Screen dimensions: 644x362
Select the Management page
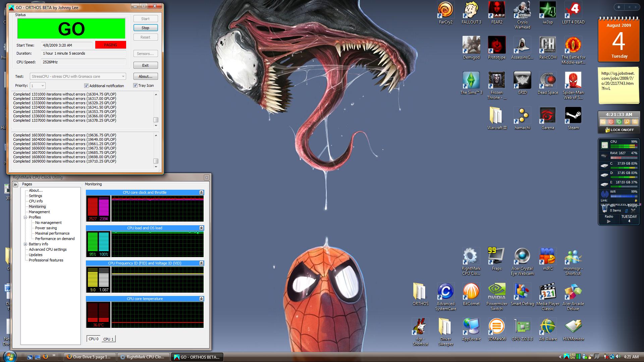[x=39, y=212]
